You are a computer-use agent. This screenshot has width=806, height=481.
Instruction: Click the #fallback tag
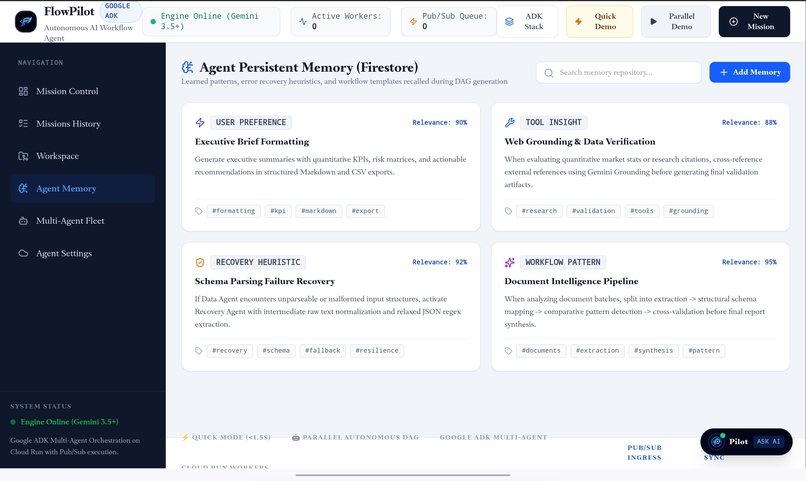(x=322, y=351)
